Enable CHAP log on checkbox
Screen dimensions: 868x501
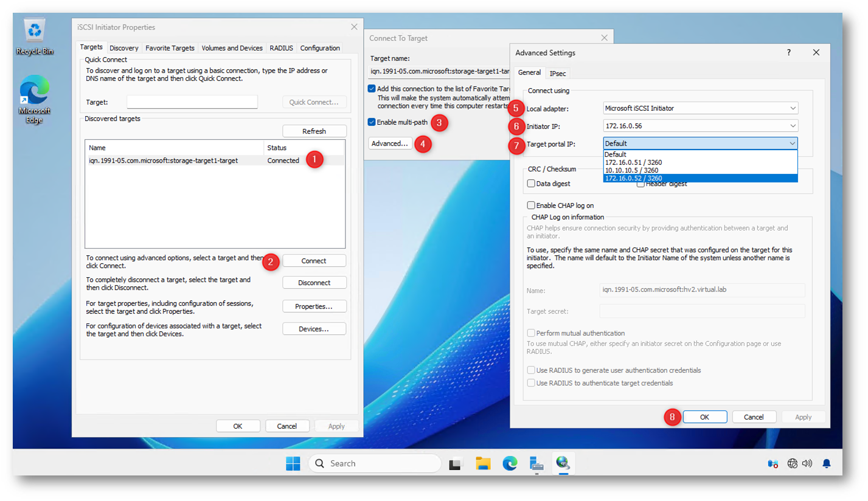tap(531, 206)
